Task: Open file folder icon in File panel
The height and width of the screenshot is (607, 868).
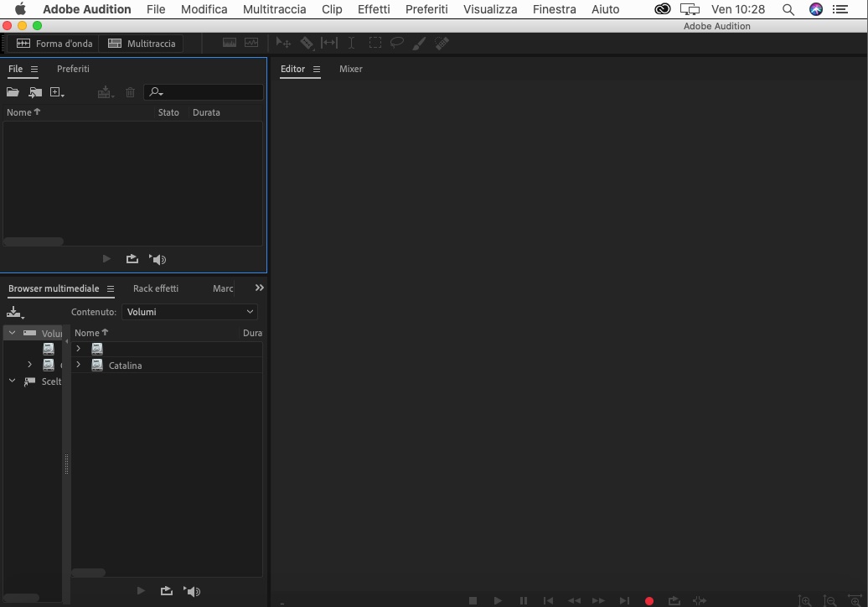Action: 13,92
